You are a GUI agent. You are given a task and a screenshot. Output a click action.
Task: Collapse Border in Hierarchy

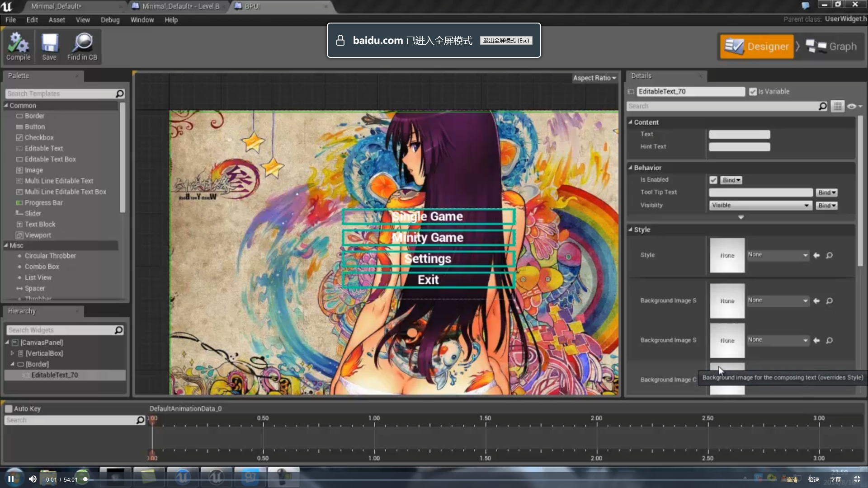12,364
